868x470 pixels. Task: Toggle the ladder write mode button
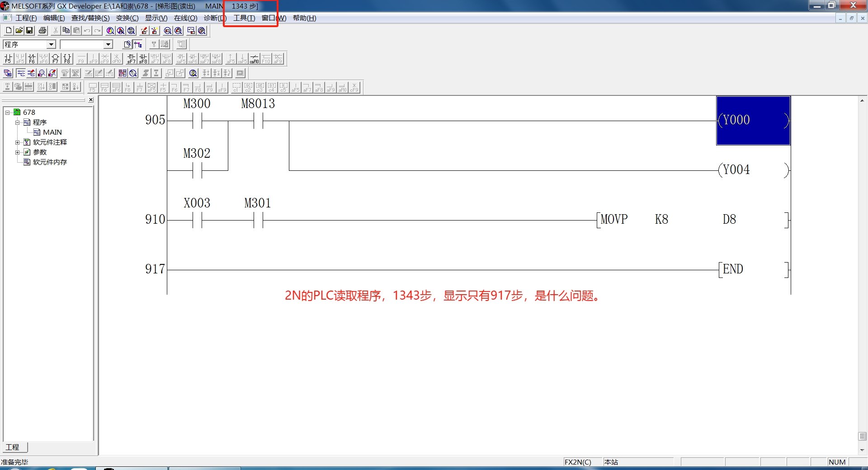(31, 73)
